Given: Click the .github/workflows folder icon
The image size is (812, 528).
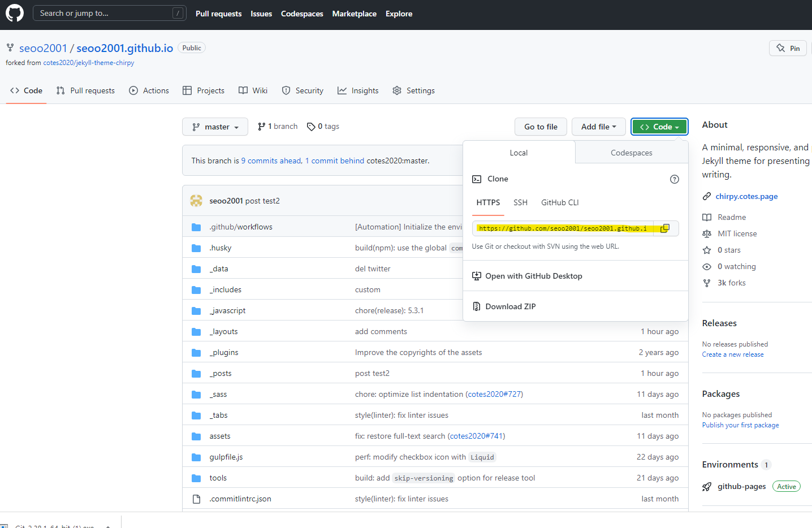Looking at the screenshot, I should 196,227.
